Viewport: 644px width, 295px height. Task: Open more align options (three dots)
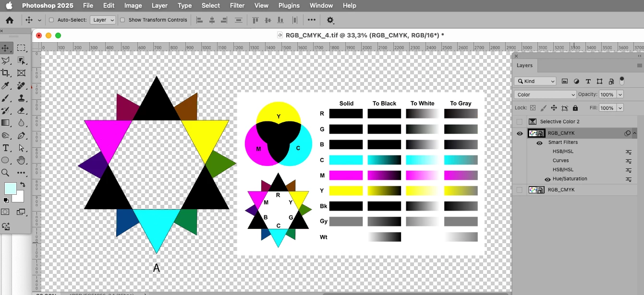tap(312, 20)
